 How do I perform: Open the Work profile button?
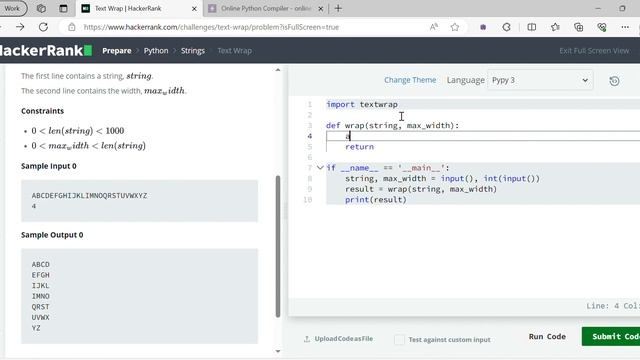12,8
